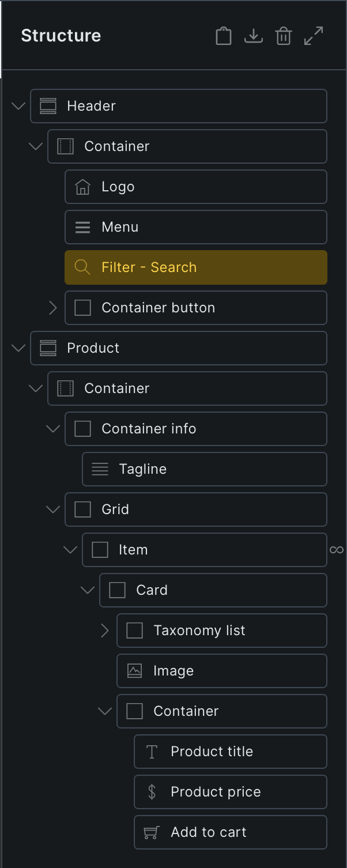The height and width of the screenshot is (868, 347).
Task: Expand the Container button element
Action: coord(53,308)
